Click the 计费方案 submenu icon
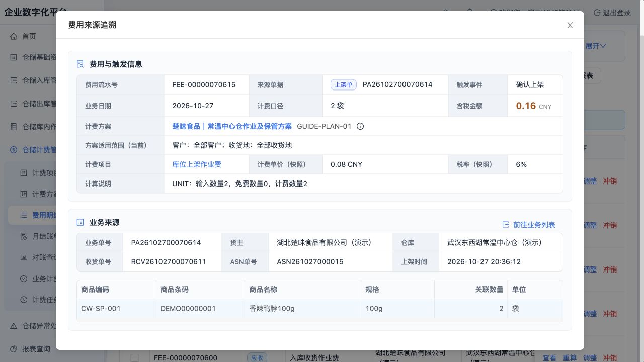The height and width of the screenshot is (362, 644). pos(24,194)
